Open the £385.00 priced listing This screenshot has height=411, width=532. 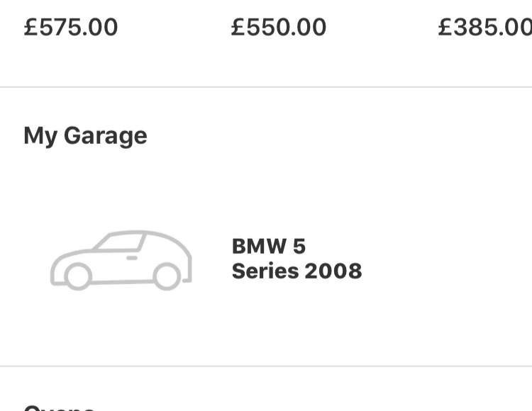(x=485, y=27)
